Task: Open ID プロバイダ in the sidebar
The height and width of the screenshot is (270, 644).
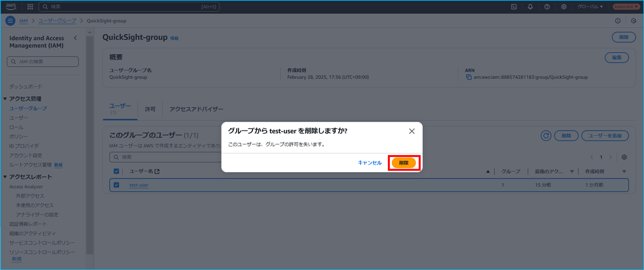Action: tap(24, 146)
